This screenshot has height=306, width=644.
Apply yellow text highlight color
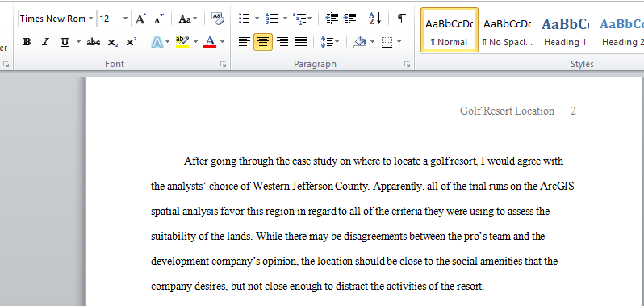182,42
